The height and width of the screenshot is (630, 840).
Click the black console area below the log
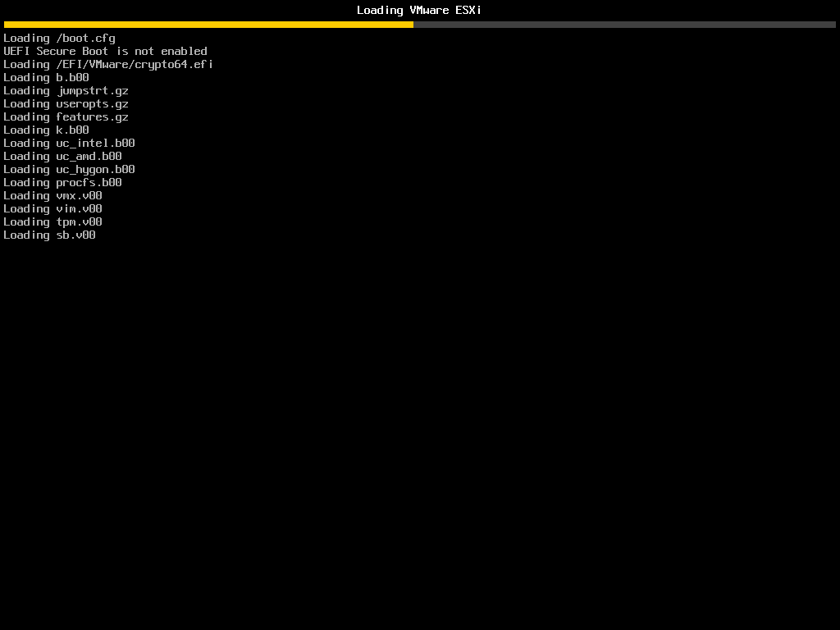point(420,410)
